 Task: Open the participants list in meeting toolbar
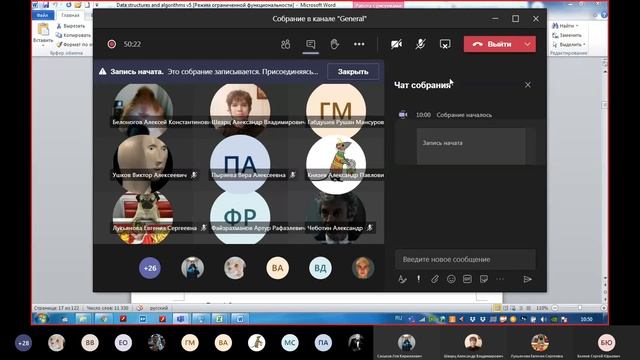click(285, 44)
